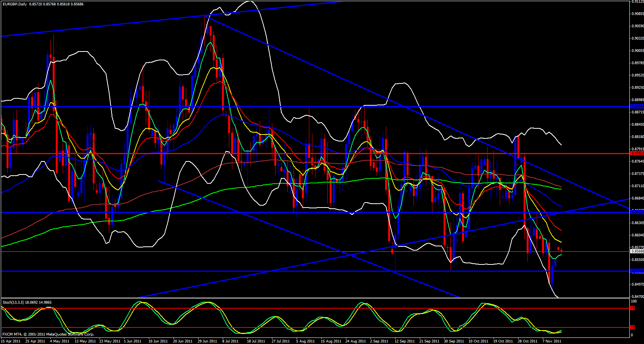This screenshot has height=344, width=644.
Task: Click the blue 0.86535 price level tag
Action: click(x=637, y=212)
